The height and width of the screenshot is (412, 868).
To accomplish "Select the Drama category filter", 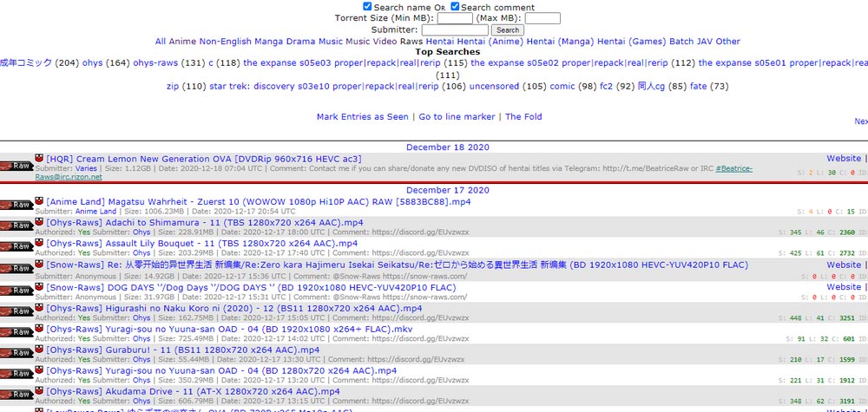I will coord(301,42).
